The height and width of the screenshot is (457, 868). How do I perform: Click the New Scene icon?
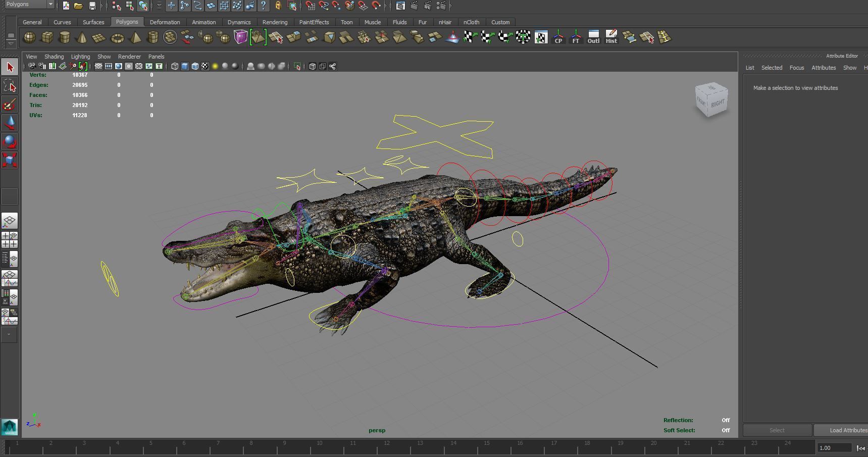pyautogui.click(x=66, y=6)
